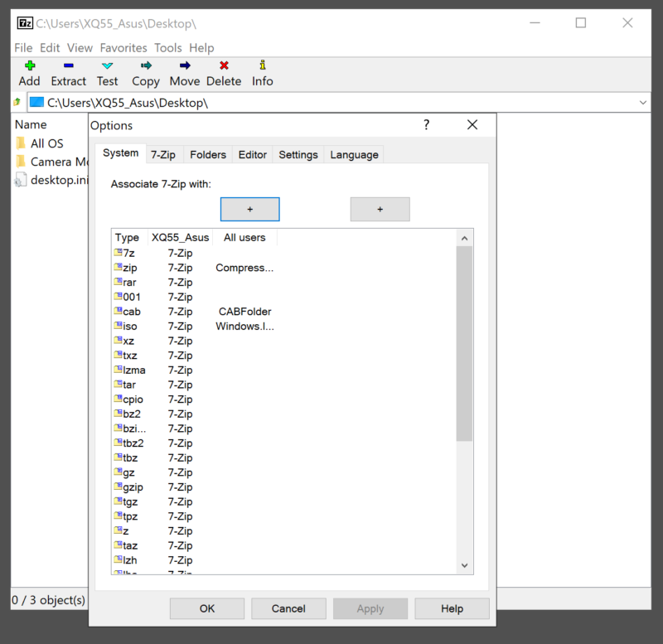Click the plus button for All users
Image resolution: width=663 pixels, height=644 pixels.
pyautogui.click(x=380, y=210)
